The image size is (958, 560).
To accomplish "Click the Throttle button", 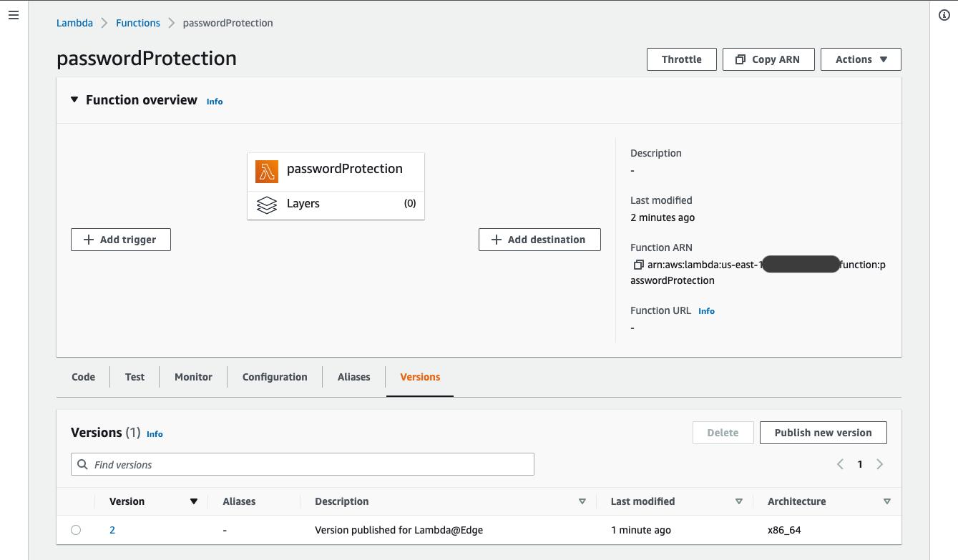I will [681, 59].
